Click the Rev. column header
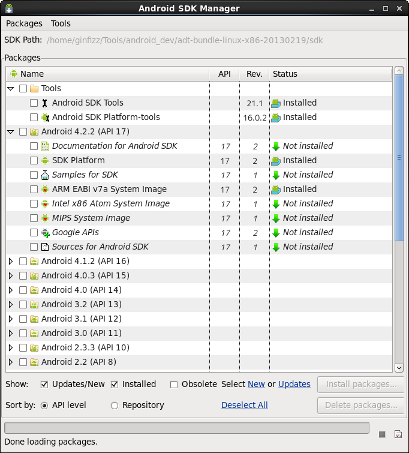Screen dimensions: 409x453 [x=254, y=74]
